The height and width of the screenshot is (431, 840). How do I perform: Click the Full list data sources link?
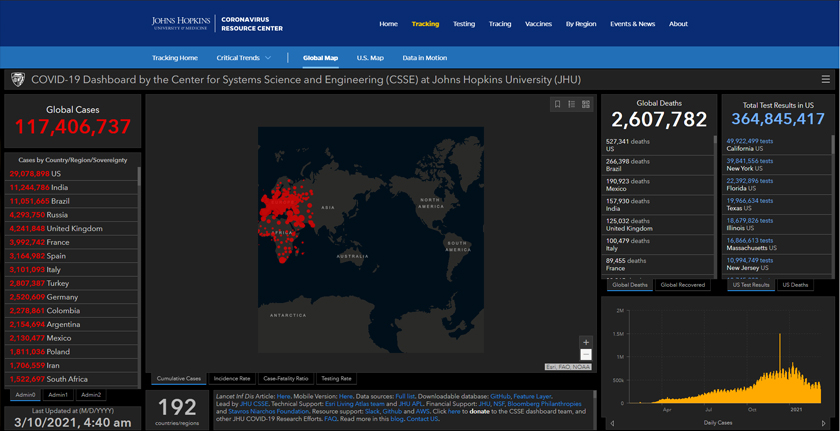[405, 397]
